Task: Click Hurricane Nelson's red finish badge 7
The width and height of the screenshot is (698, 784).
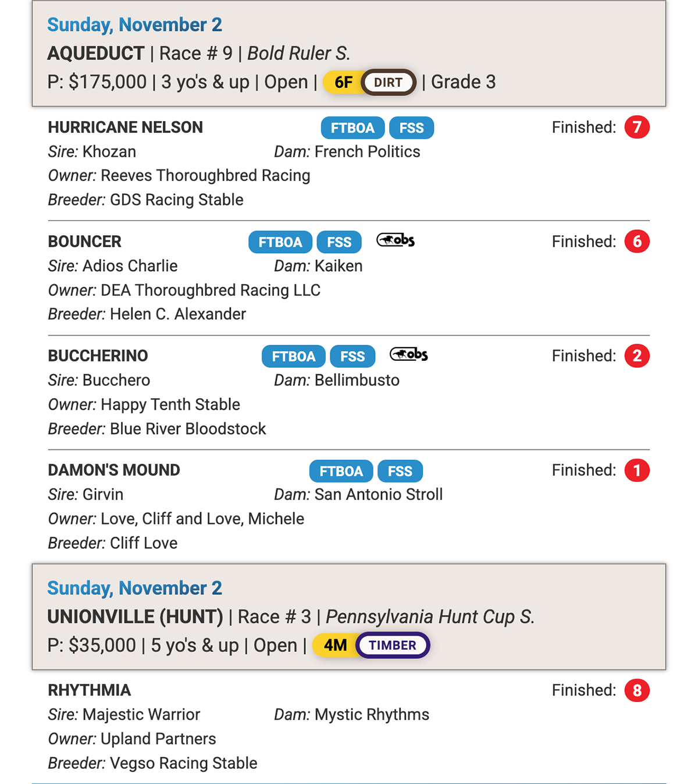Action: click(x=637, y=127)
